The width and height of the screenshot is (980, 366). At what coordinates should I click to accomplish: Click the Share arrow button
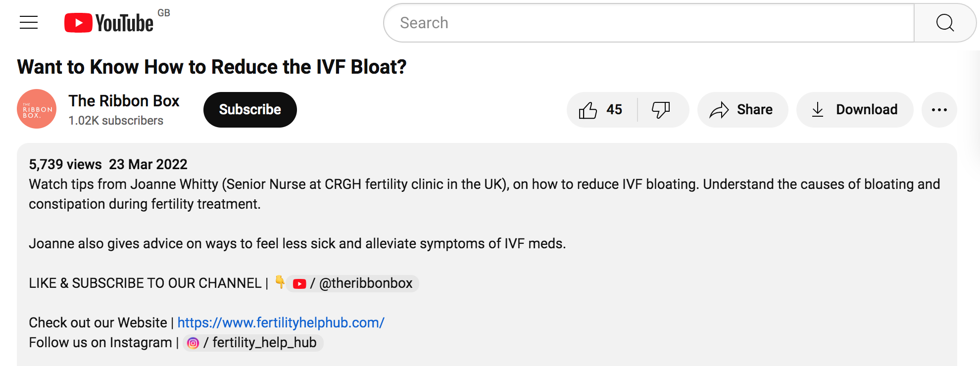tap(742, 110)
